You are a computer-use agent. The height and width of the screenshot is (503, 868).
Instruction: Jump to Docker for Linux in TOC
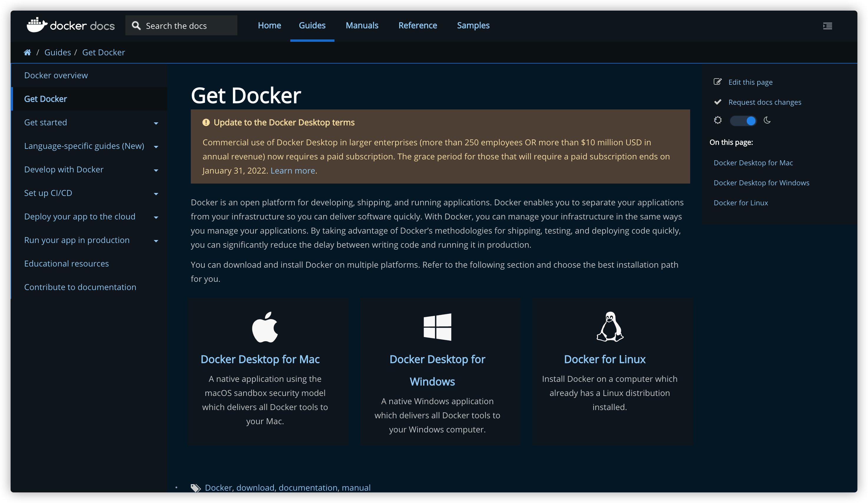(741, 203)
